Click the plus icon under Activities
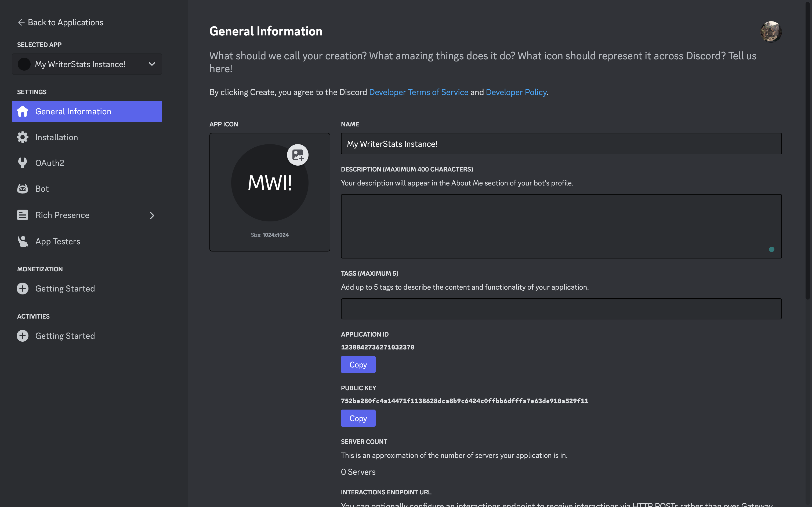Viewport: 812px width, 507px height. point(23,336)
